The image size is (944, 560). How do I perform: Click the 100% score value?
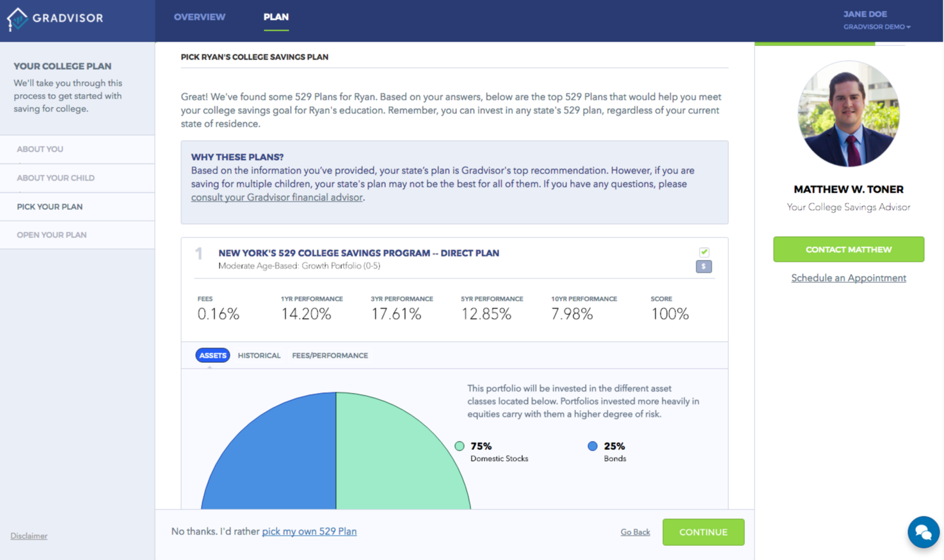tap(670, 314)
